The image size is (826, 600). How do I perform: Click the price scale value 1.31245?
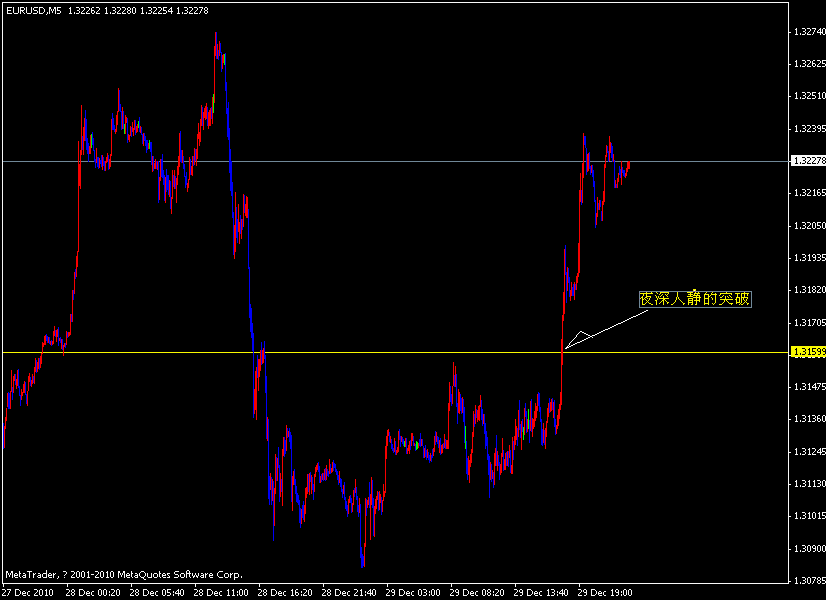810,451
